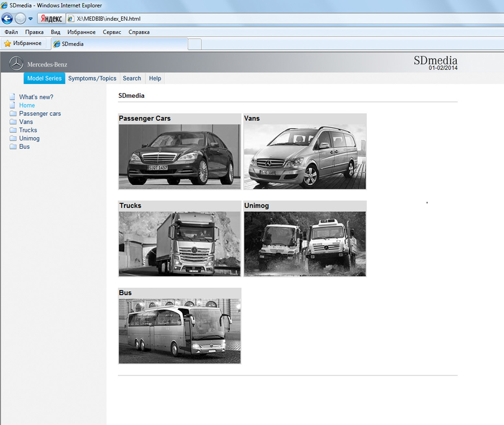Go to the Home link in sidebar
The image size is (504, 425).
(27, 105)
